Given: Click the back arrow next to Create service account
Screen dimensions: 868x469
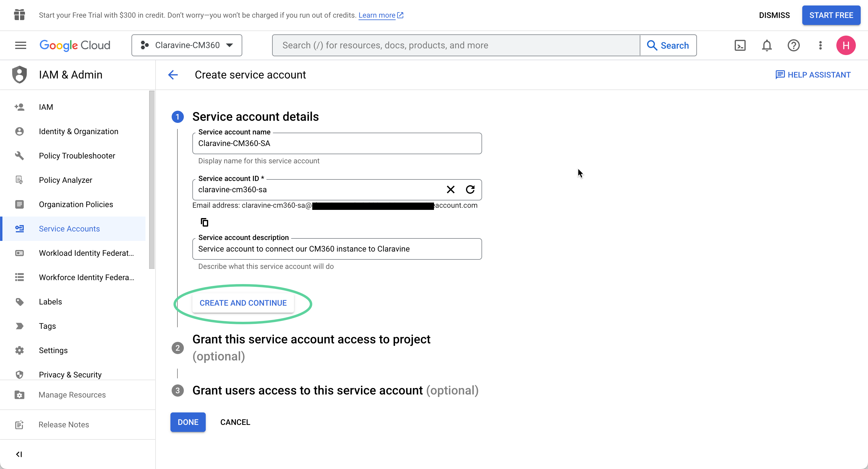Looking at the screenshot, I should (173, 75).
